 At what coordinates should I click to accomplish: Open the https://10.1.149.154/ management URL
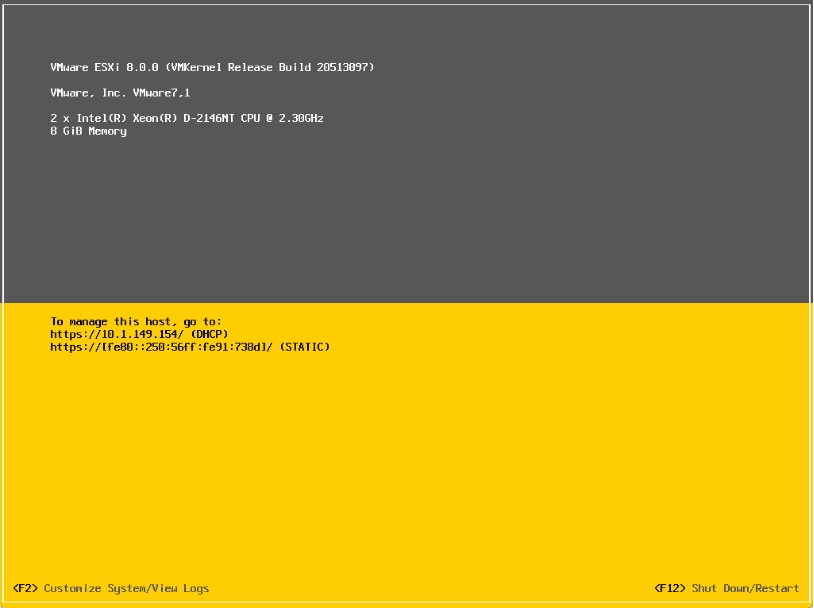[x=117, y=334]
